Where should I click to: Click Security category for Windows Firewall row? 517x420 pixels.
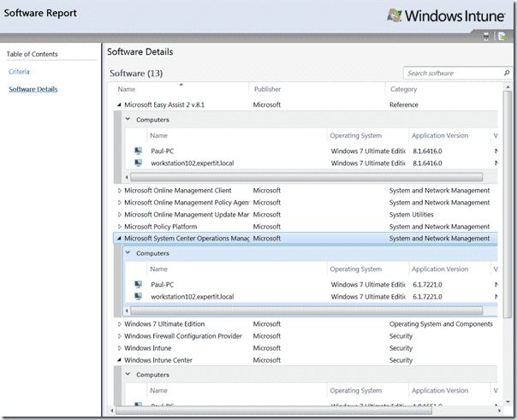pos(401,336)
